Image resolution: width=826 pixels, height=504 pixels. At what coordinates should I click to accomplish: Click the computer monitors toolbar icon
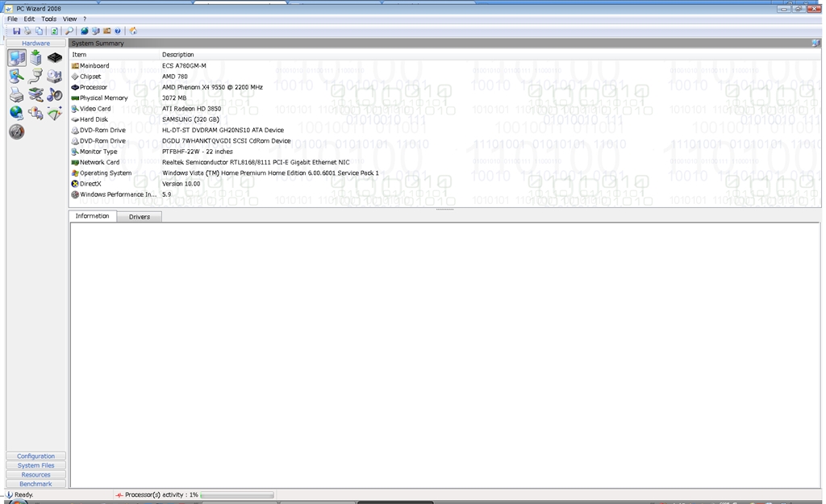[x=95, y=31]
